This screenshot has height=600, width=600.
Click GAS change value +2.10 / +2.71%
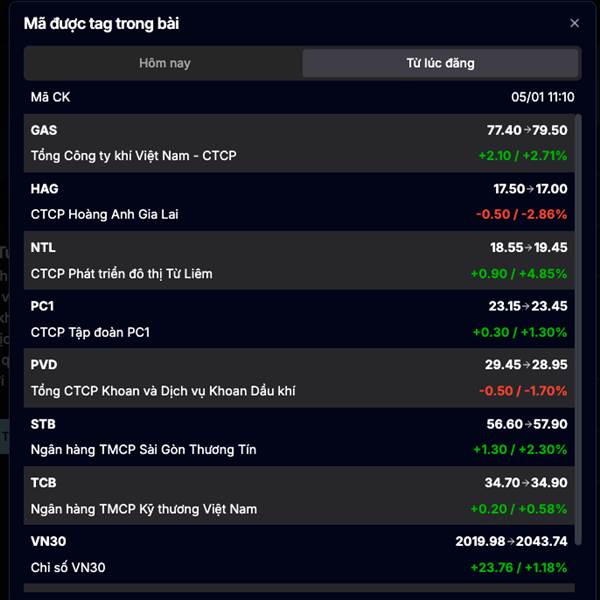tap(522, 156)
